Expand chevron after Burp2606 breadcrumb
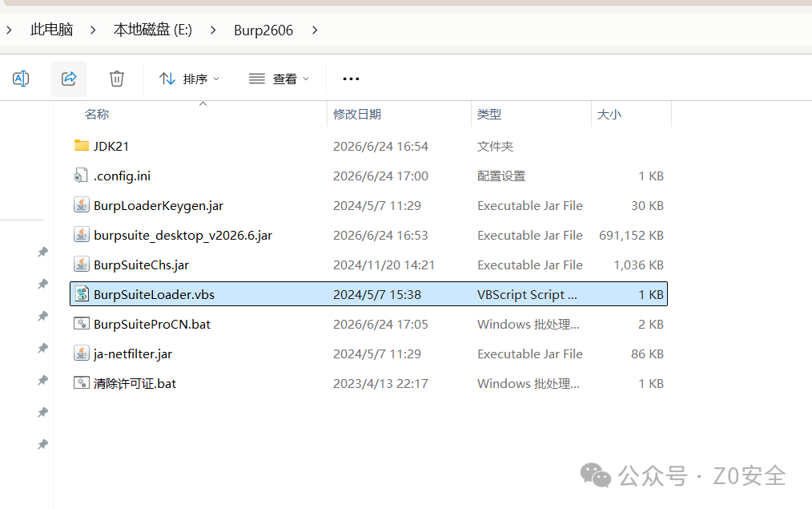This screenshot has height=509, width=812. 315,30
